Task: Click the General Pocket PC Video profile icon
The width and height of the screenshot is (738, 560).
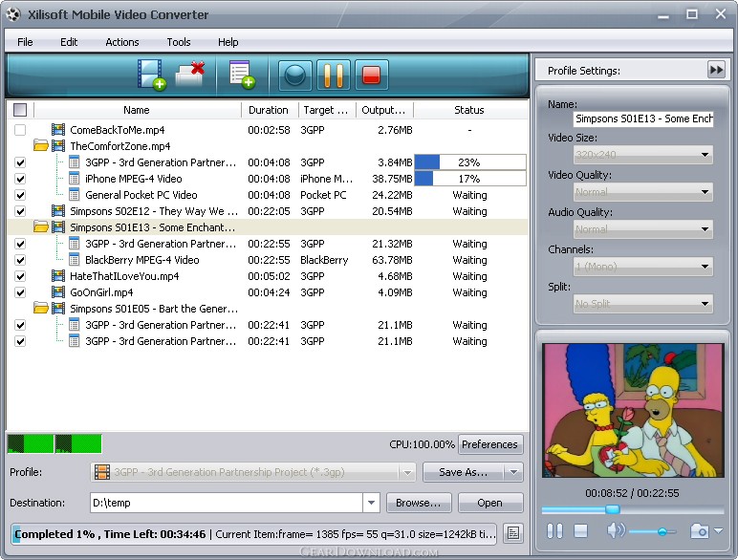Action: 74,195
